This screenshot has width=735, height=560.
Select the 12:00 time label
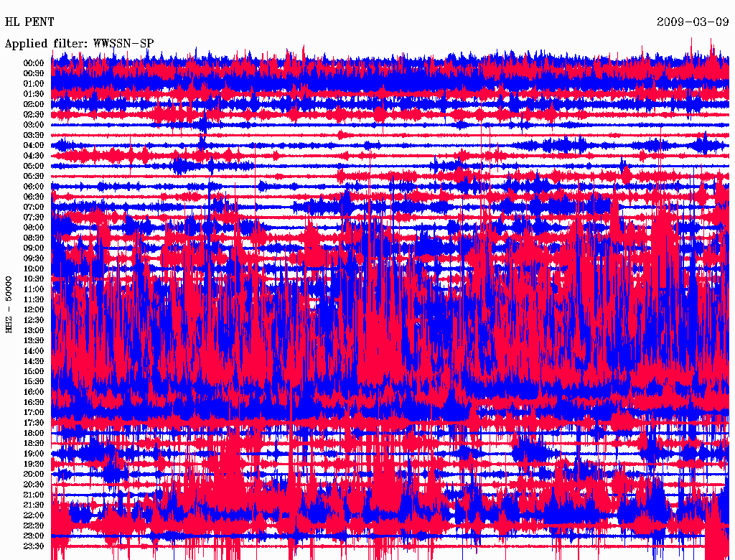coord(34,310)
